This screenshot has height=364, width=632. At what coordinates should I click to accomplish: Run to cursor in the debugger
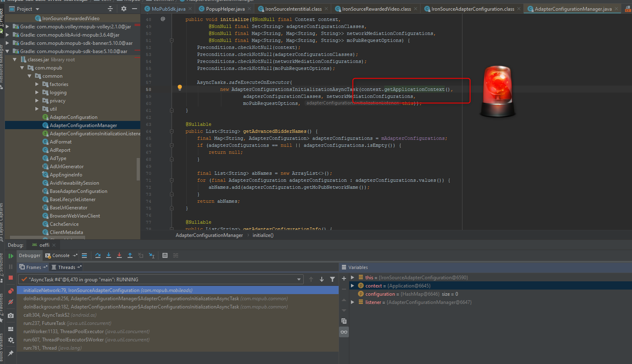click(151, 255)
